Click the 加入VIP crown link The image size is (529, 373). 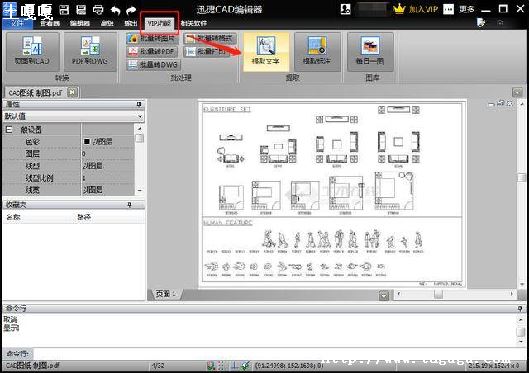click(x=415, y=9)
